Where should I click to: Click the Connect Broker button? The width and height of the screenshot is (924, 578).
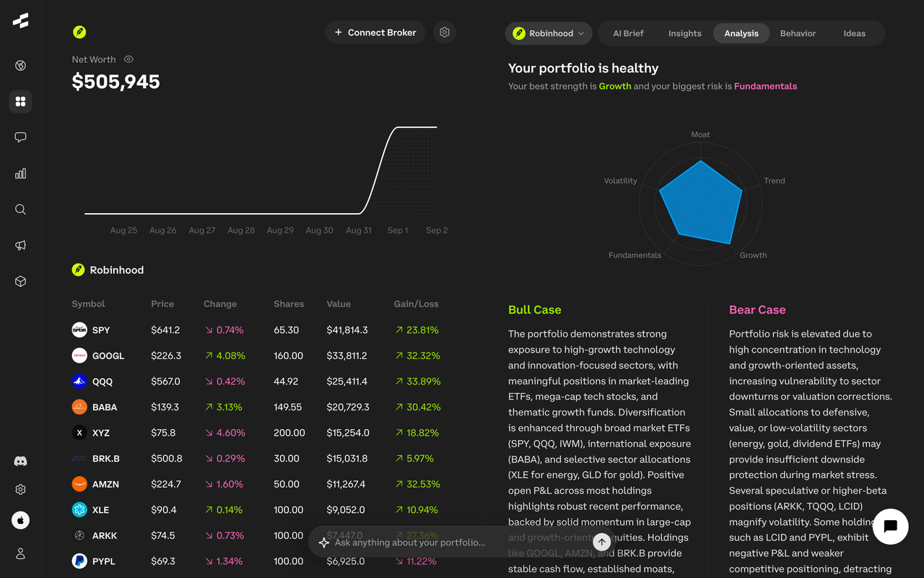375,33
